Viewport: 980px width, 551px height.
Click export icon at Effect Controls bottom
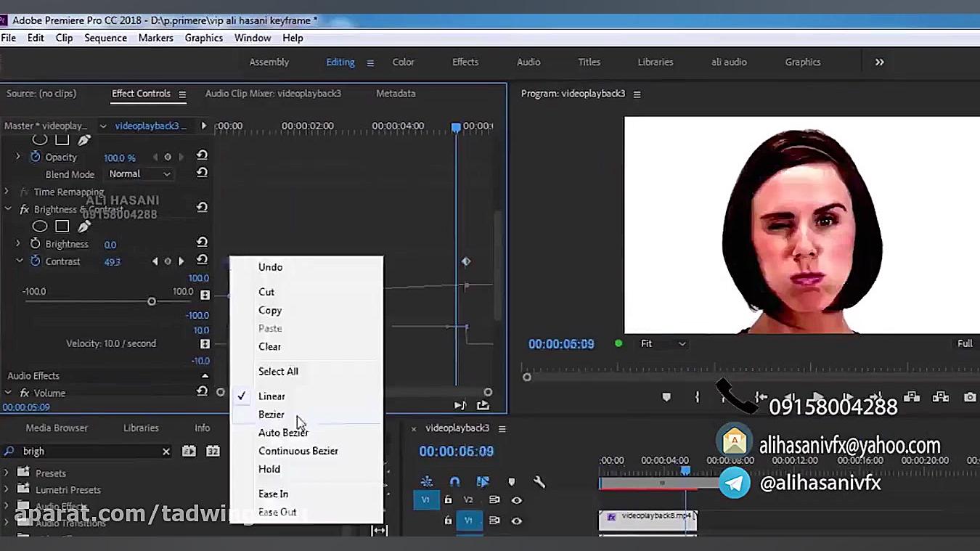tap(483, 405)
